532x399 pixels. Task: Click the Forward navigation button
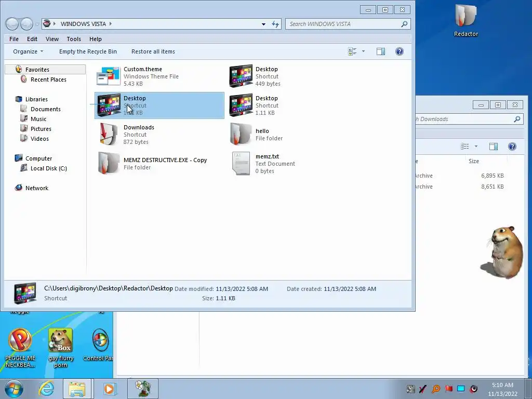(26, 24)
